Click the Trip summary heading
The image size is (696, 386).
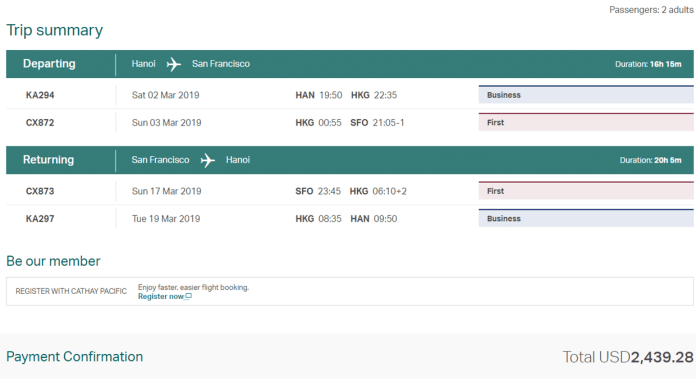point(54,30)
